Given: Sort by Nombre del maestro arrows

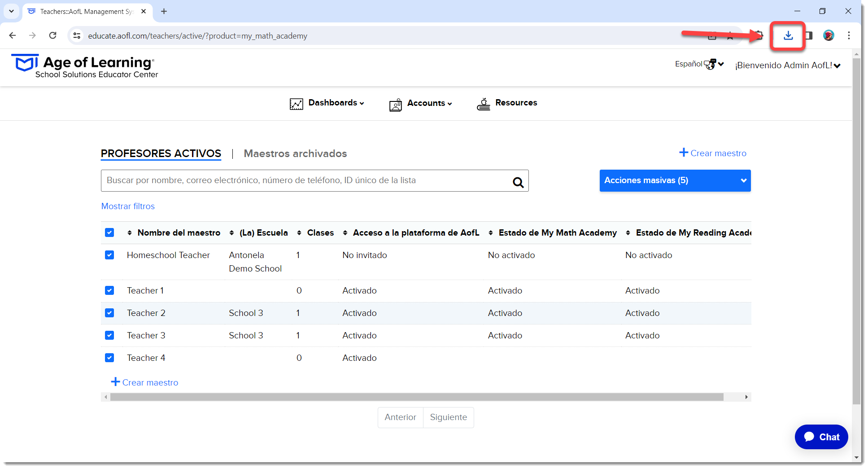Looking at the screenshot, I should coord(130,233).
